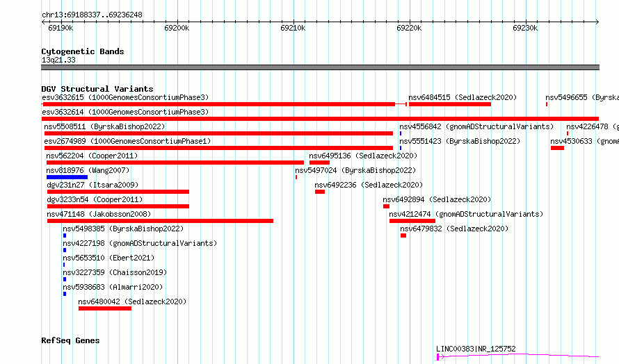Click LINC00383|NR_125752 gene label
This screenshot has height=364, width=619.
coord(476,349)
